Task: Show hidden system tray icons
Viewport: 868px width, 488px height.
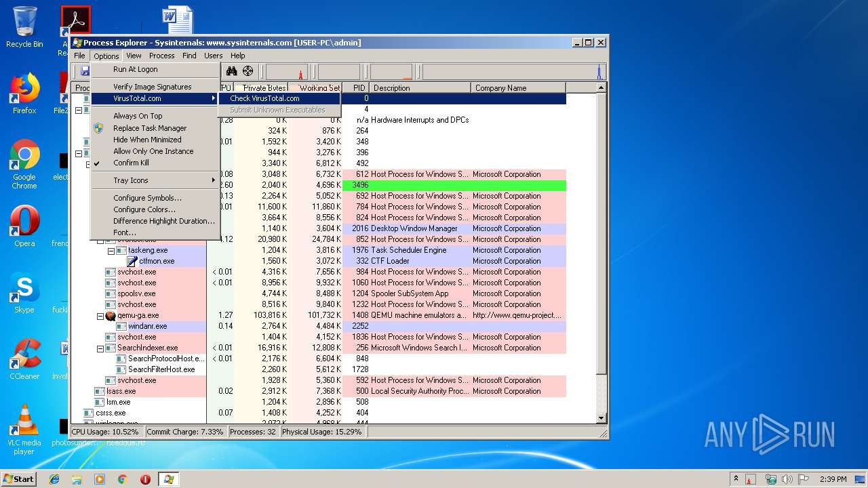Action: click(736, 479)
